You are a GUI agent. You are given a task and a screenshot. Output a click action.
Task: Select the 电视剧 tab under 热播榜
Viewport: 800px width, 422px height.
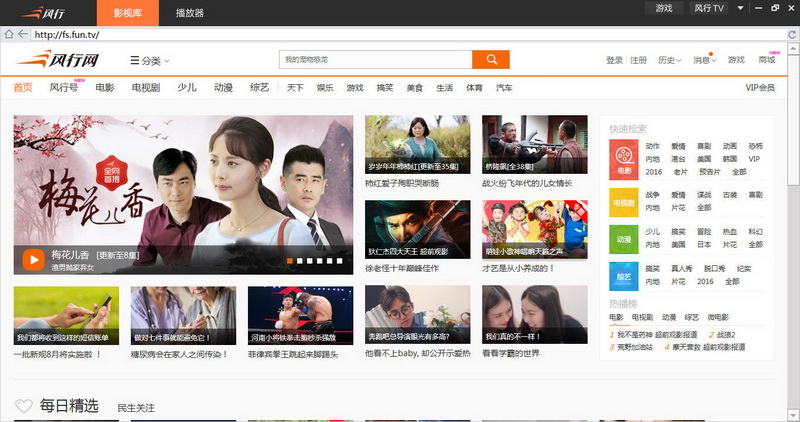641,317
